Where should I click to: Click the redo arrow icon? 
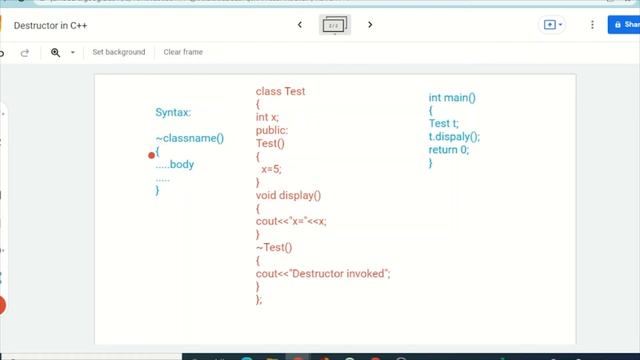point(25,53)
